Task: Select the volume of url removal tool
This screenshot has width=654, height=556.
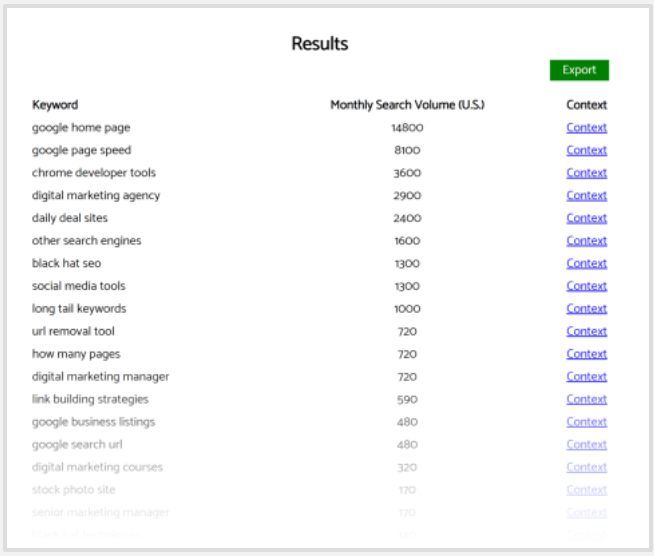Action: pyautogui.click(x=407, y=332)
